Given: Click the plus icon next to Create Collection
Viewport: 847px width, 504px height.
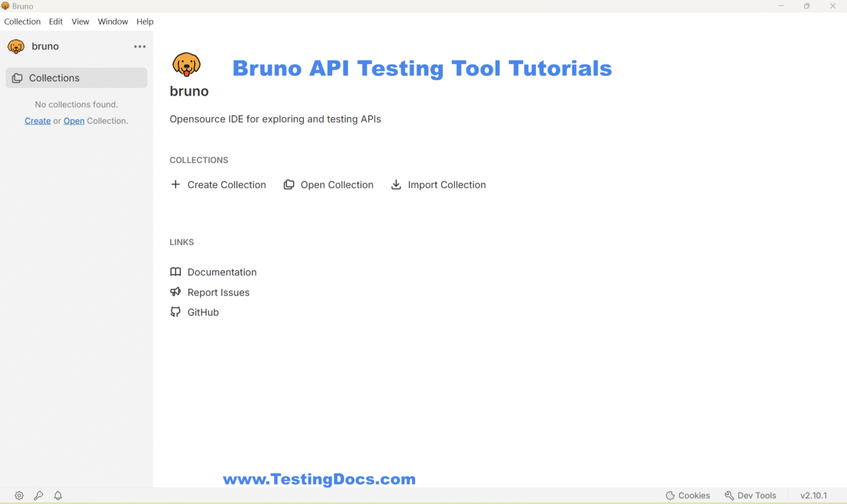Looking at the screenshot, I should point(175,184).
